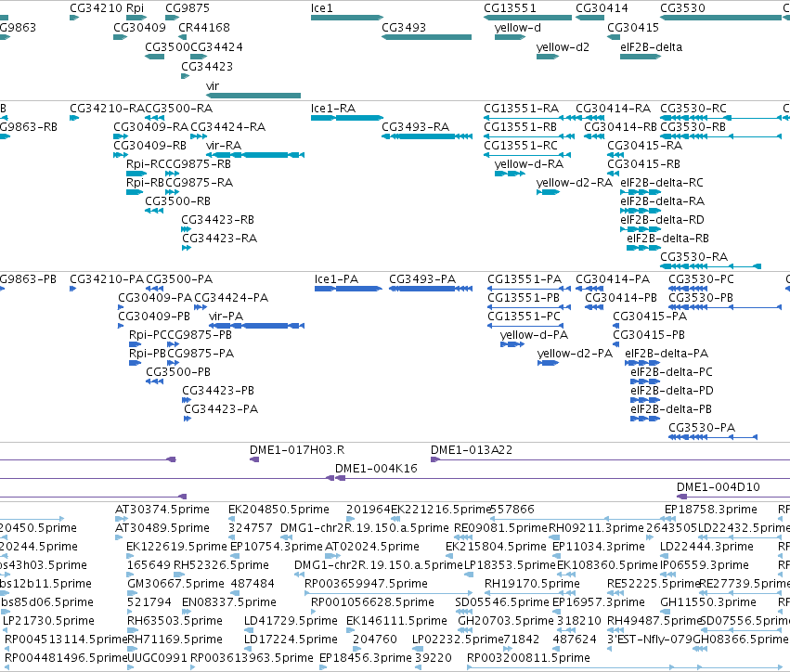The image size is (790, 672).
Task: Click the GH11550.3prime EST label
Action: pos(708,602)
